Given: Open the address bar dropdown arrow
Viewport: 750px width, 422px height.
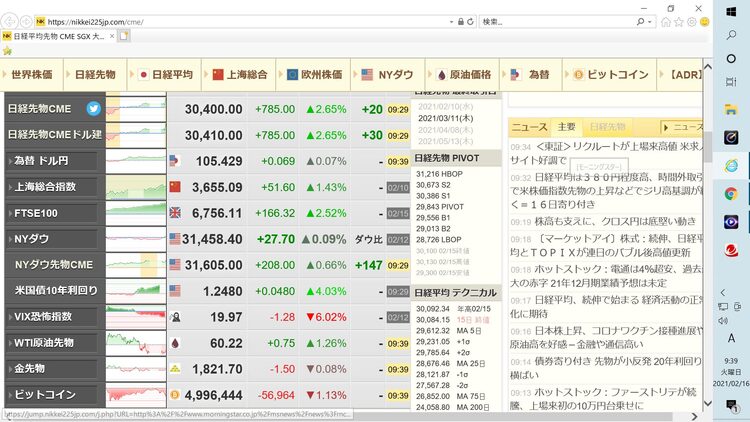Looking at the screenshot, I should 451,22.
